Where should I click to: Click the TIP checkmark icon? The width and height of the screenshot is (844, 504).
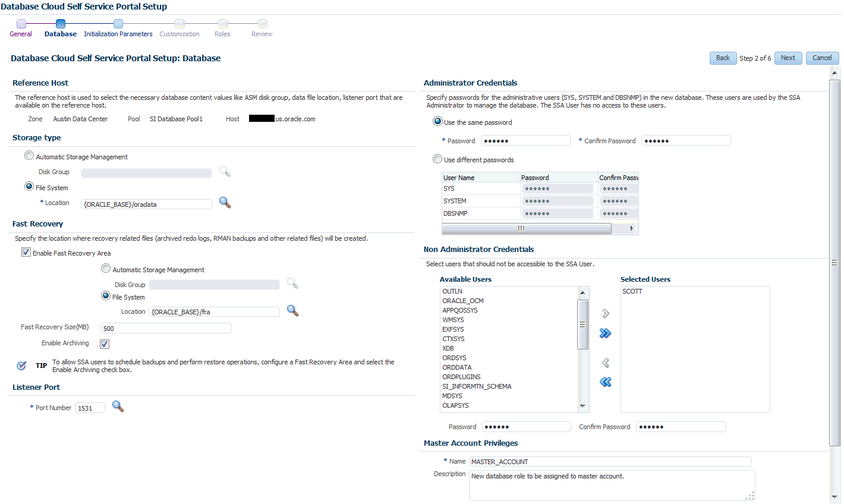(21, 366)
